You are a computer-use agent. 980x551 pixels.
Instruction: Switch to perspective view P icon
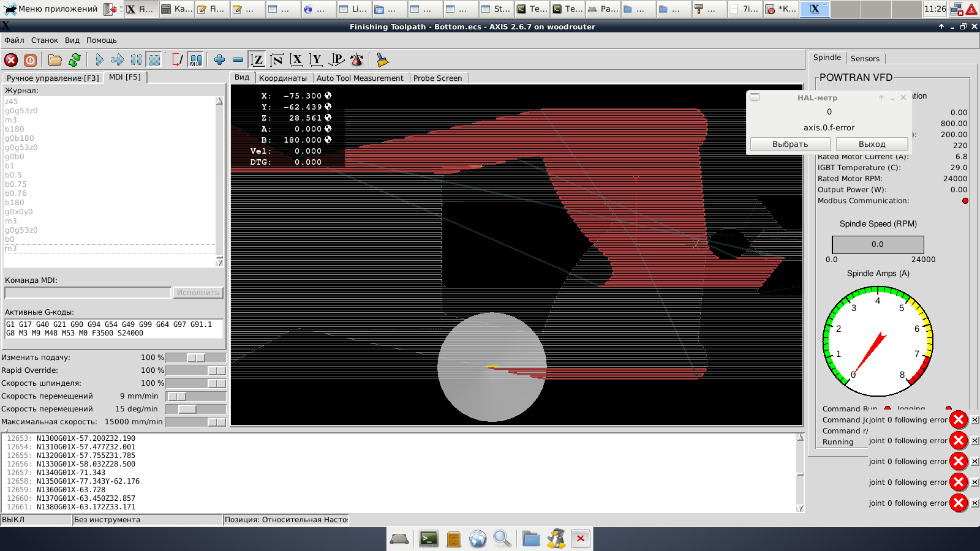click(x=336, y=60)
